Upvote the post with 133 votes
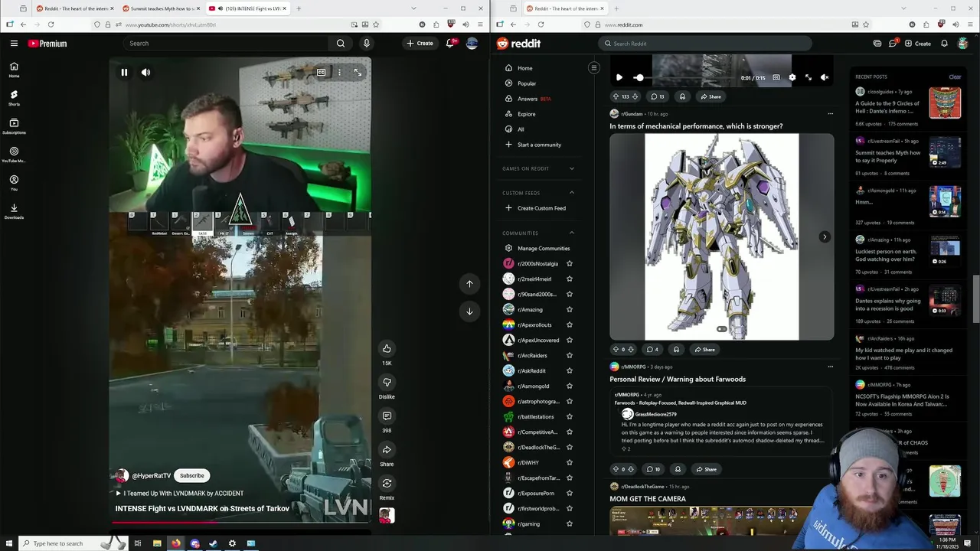This screenshot has height=551, width=980. point(616,96)
